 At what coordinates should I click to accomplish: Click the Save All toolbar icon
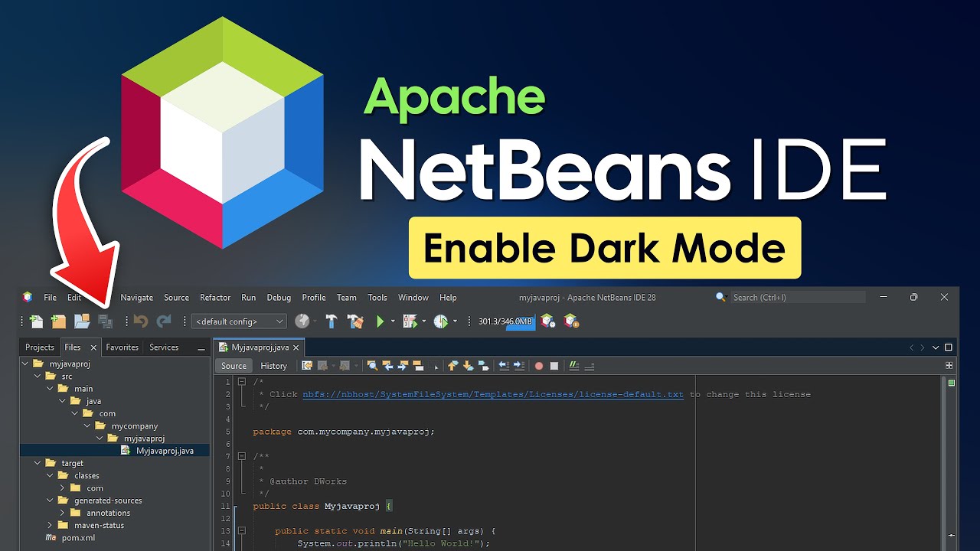point(105,321)
